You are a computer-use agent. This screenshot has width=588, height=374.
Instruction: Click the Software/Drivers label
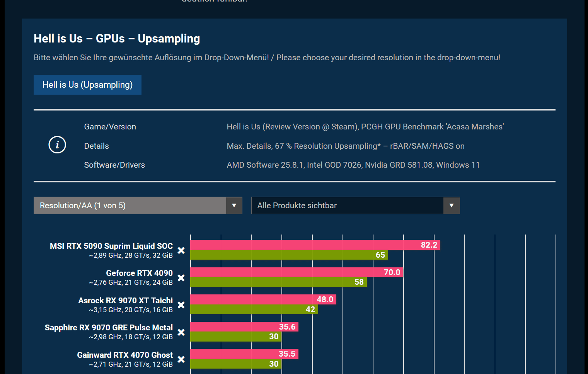pos(114,165)
